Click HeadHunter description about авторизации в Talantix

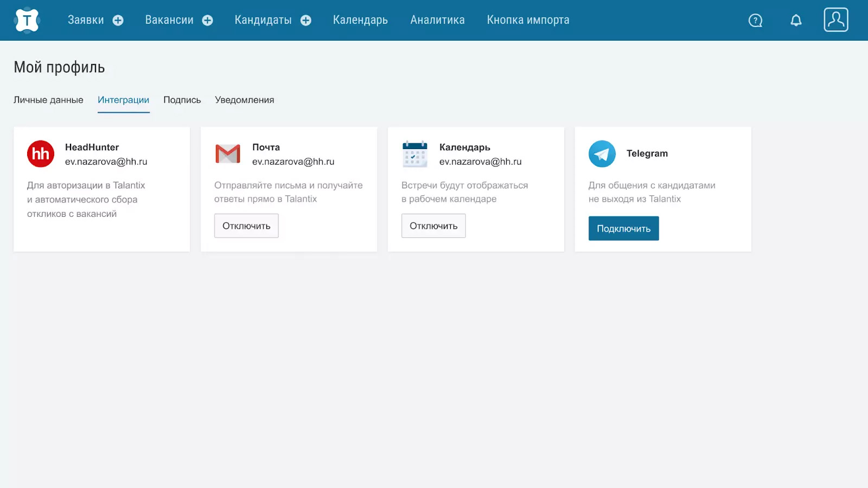(x=86, y=200)
